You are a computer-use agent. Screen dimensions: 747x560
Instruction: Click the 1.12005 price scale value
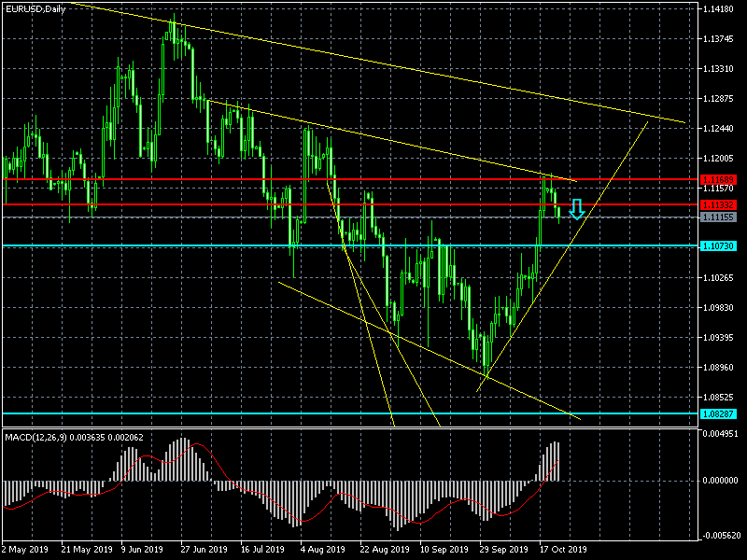[718, 158]
